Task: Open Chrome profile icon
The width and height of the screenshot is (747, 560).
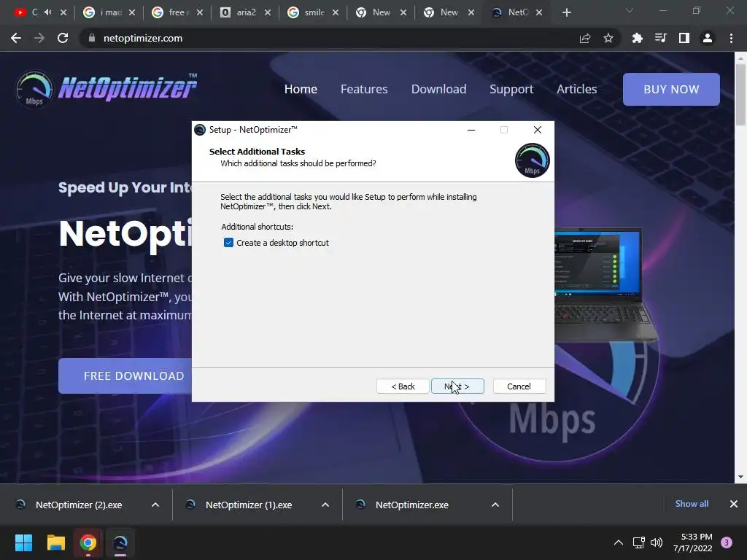Action: coord(708,38)
